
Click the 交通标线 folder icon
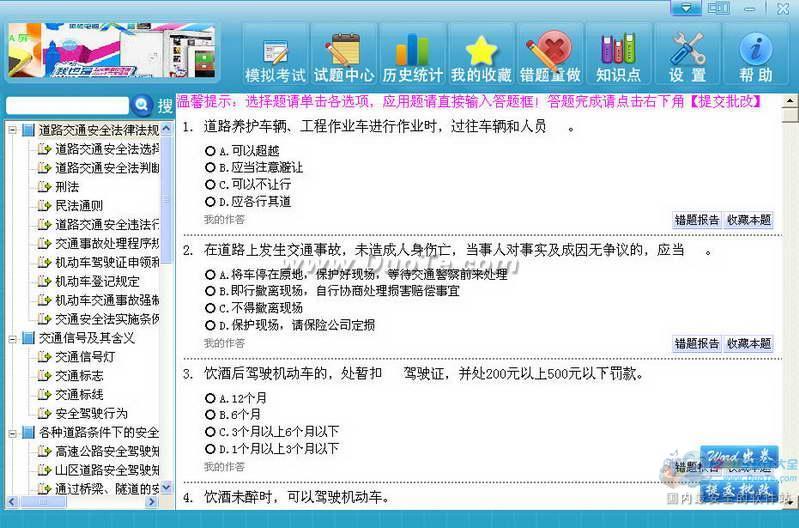[44, 394]
